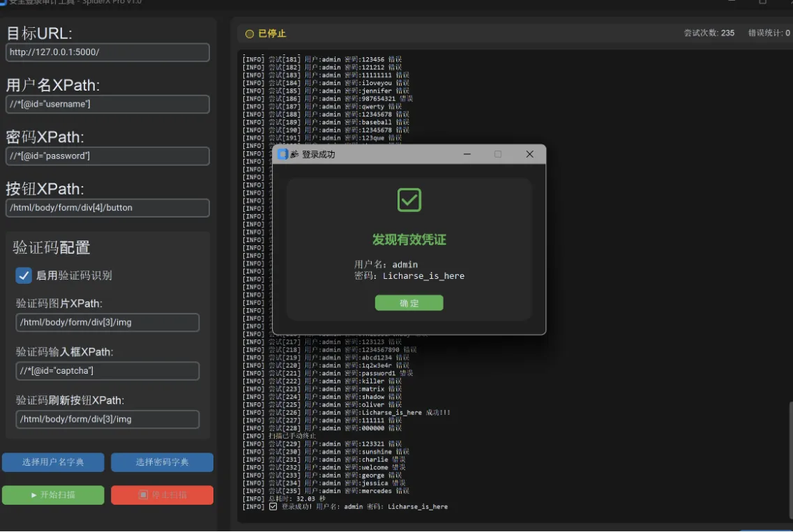Select the password Licharse_is_here in dialog
The image size is (793, 532).
[409, 276]
